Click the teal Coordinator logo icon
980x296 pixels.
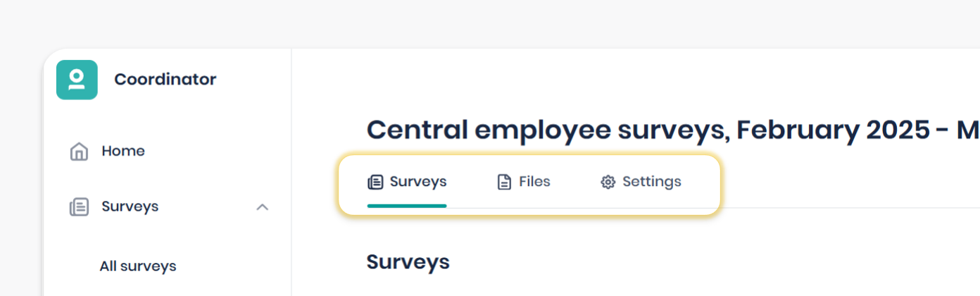[77, 80]
